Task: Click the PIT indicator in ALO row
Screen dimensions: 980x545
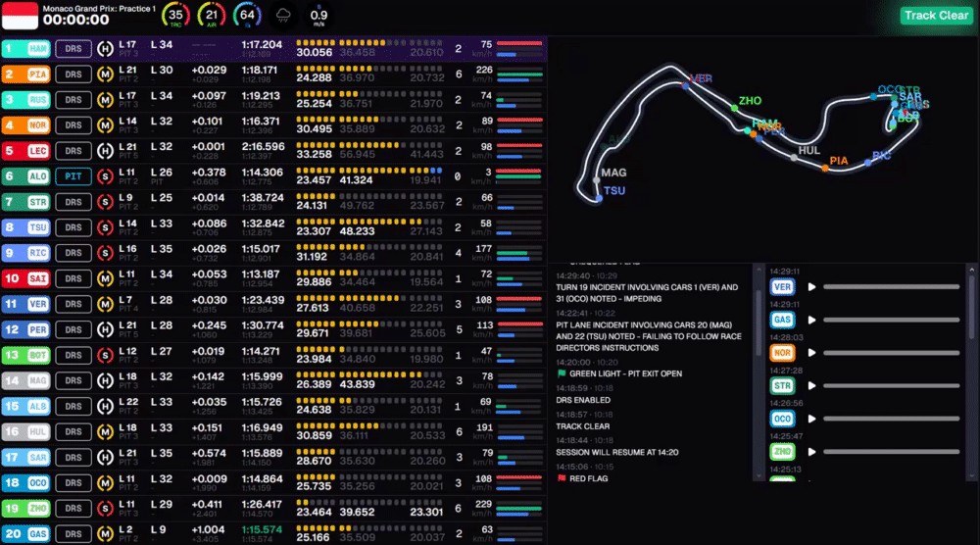Action: 73,176
